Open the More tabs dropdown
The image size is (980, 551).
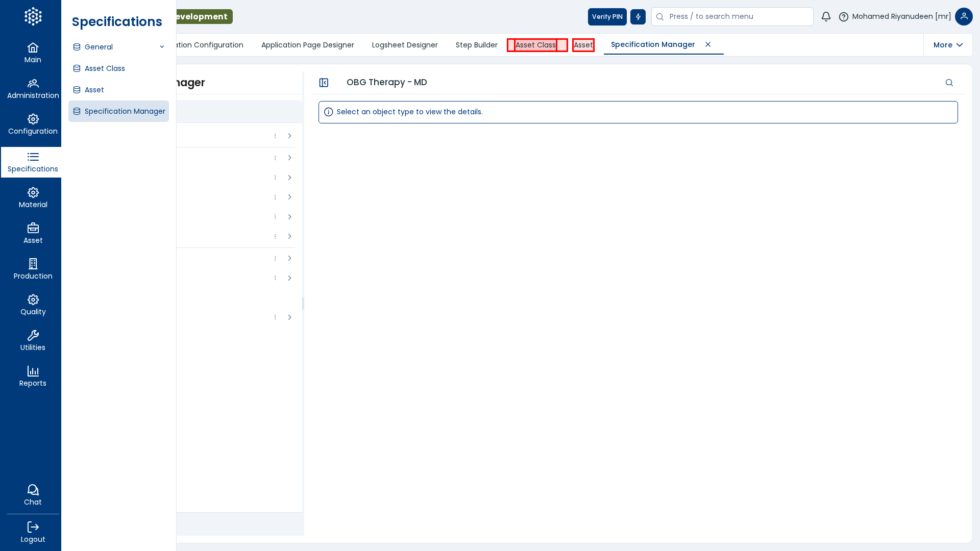[x=948, y=45]
